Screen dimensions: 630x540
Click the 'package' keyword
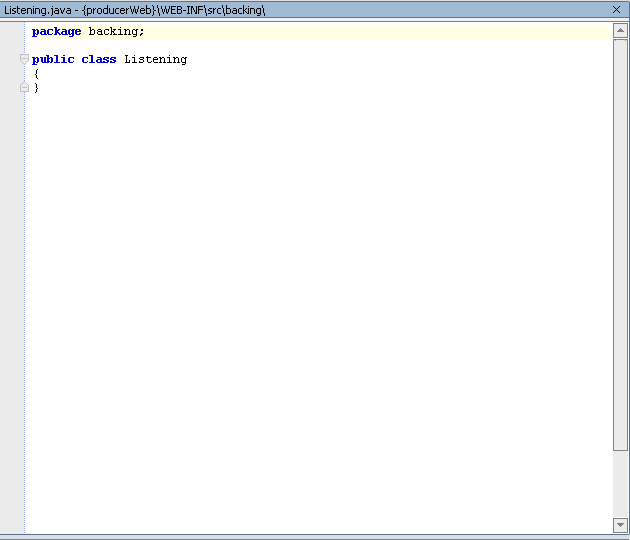(56, 31)
